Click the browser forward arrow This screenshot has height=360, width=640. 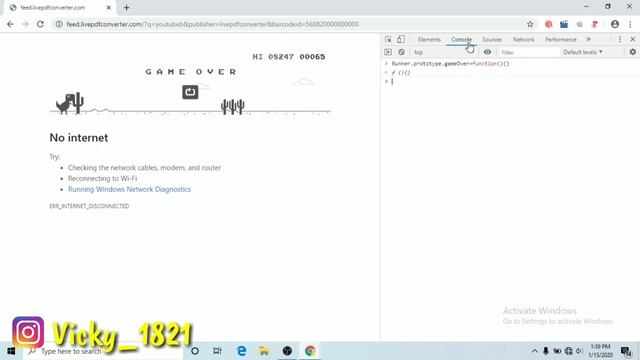click(25, 24)
